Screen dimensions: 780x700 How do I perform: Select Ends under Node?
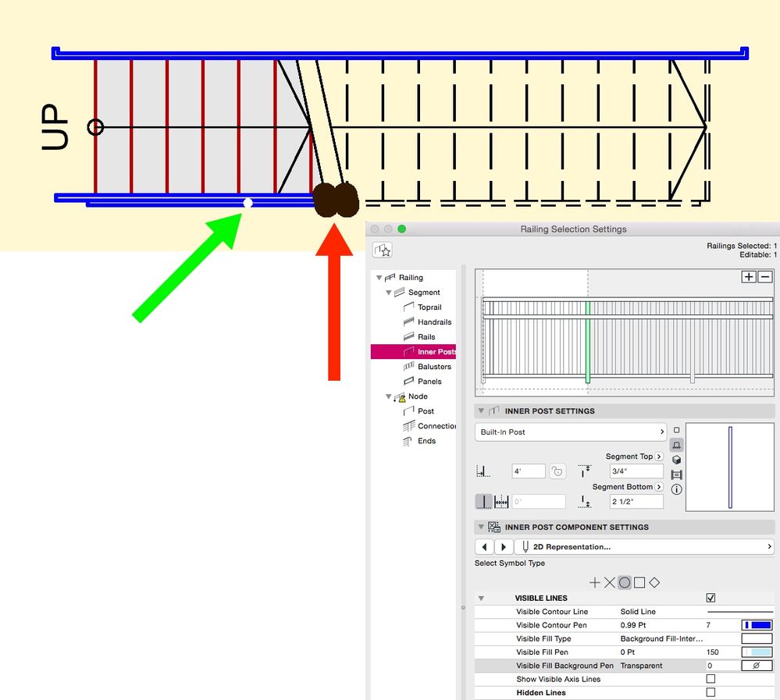point(426,441)
